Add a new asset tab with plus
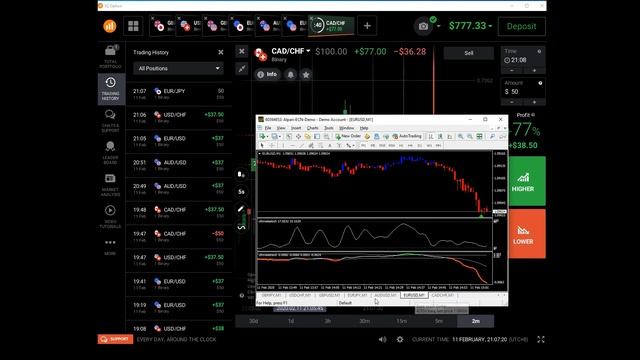The image size is (640, 360). (367, 26)
